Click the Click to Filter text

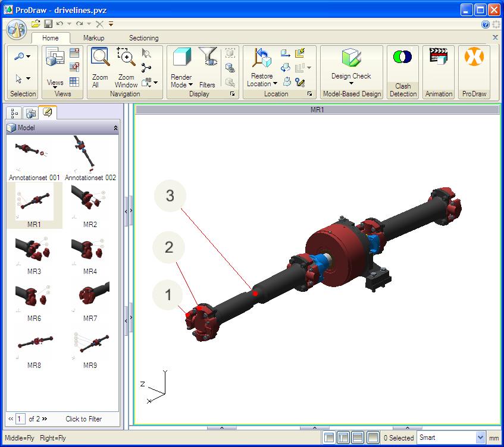[83, 419]
